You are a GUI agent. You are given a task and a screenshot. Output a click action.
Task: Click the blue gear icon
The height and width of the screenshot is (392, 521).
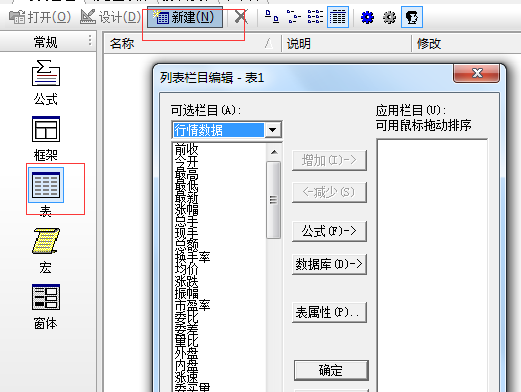click(367, 17)
